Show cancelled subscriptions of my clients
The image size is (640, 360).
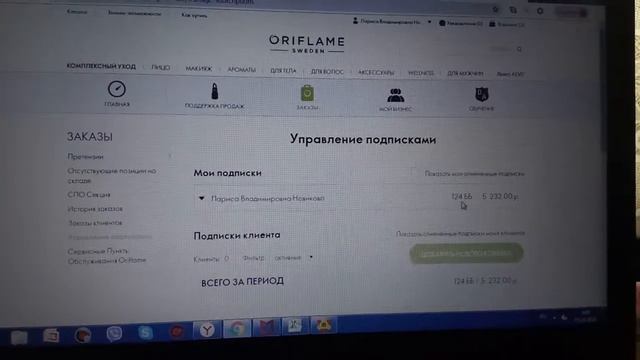click(460, 234)
